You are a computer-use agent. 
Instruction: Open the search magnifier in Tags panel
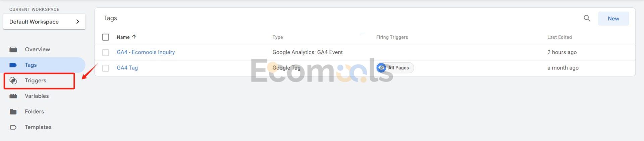pyautogui.click(x=587, y=18)
